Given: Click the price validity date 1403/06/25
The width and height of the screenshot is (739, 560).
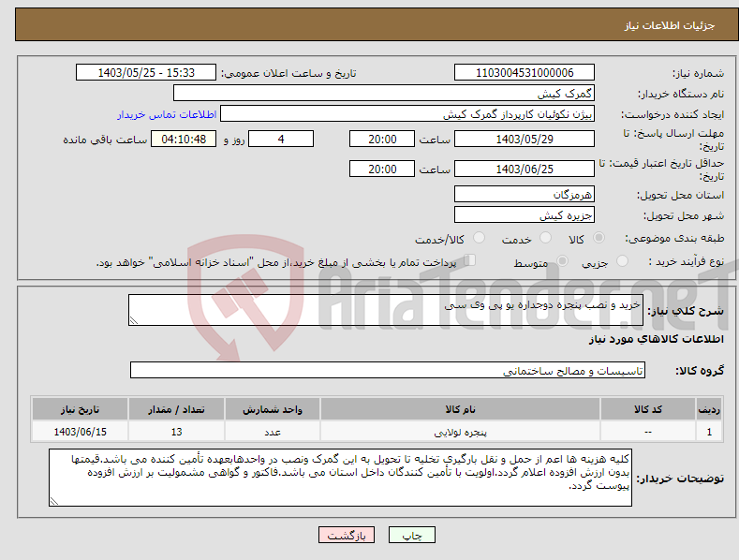Looking at the screenshot, I should (525, 169).
